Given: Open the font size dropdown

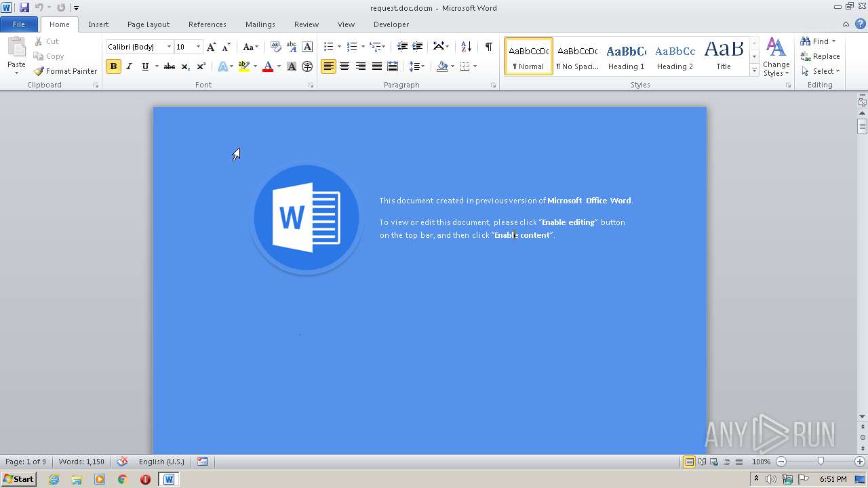Looking at the screenshot, I should pyautogui.click(x=198, y=47).
